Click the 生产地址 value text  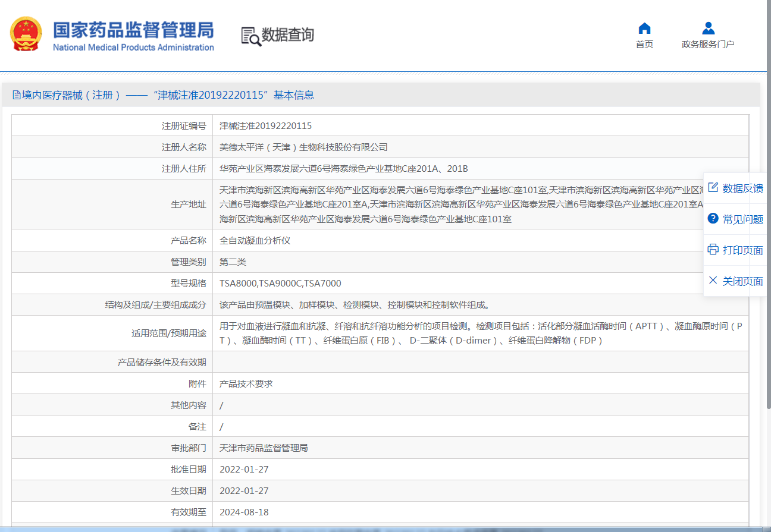click(x=462, y=204)
